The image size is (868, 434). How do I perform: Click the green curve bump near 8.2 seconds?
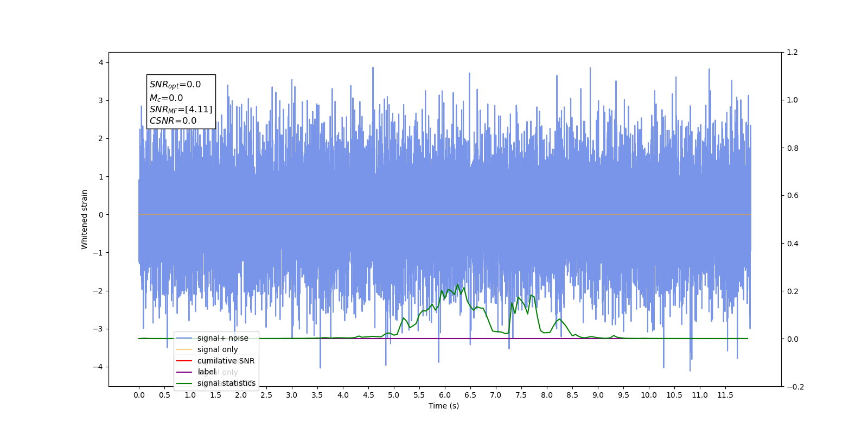pyautogui.click(x=559, y=319)
